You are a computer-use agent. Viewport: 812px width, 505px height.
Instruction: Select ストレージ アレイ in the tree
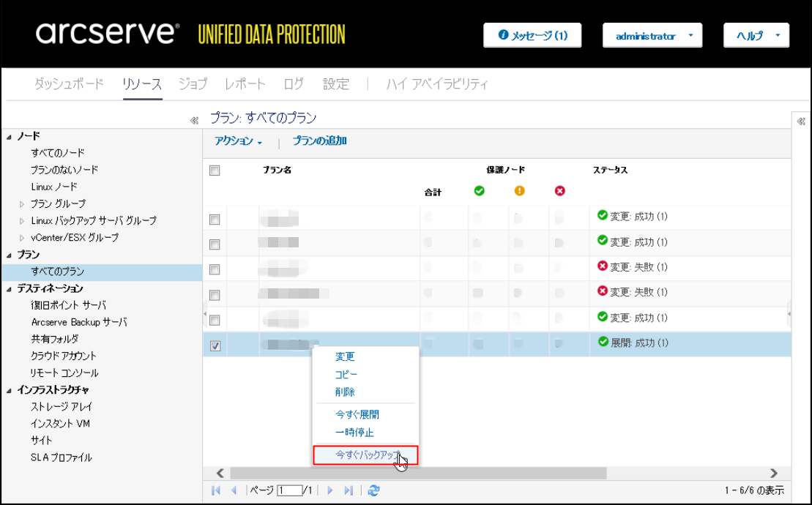pyautogui.click(x=61, y=407)
